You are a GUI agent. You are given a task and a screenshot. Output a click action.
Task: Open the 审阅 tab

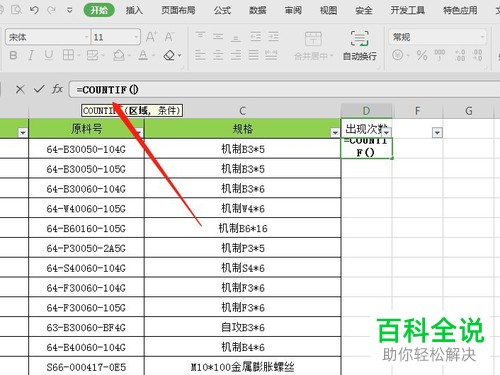click(293, 10)
